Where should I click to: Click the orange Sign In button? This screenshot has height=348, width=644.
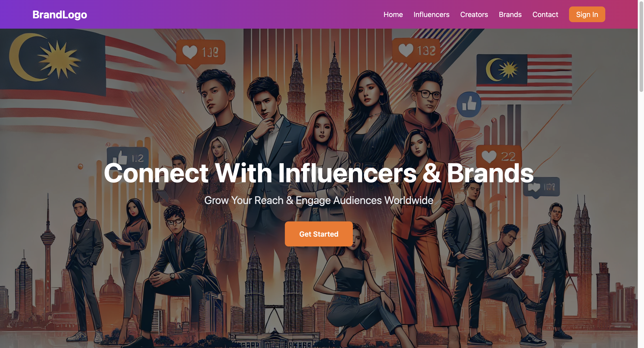pos(587,14)
